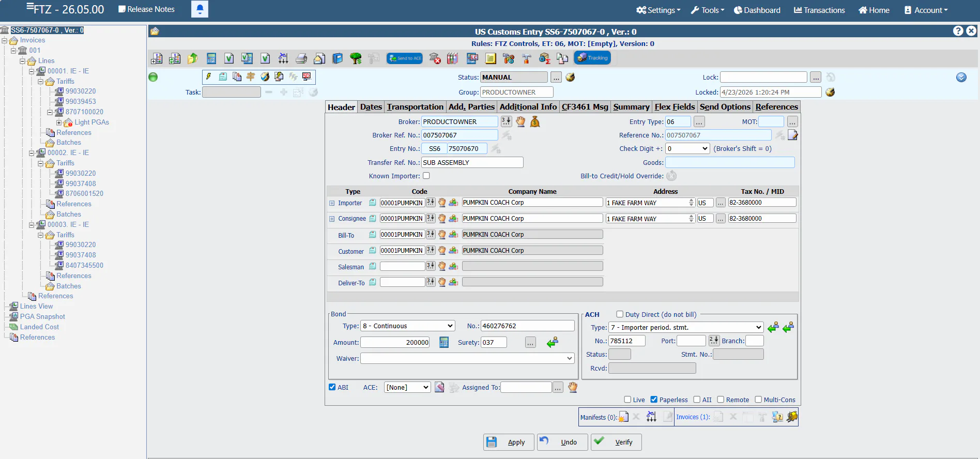Expand the Importer party row
This screenshot has height=459, width=980.
332,203
